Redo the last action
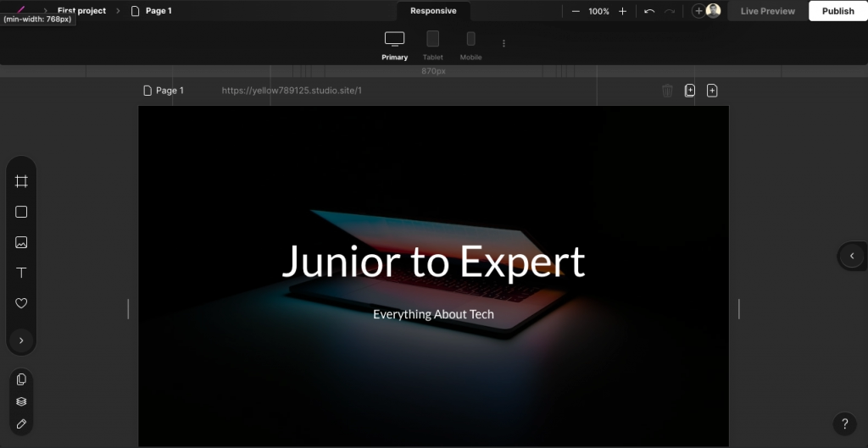 tap(670, 11)
